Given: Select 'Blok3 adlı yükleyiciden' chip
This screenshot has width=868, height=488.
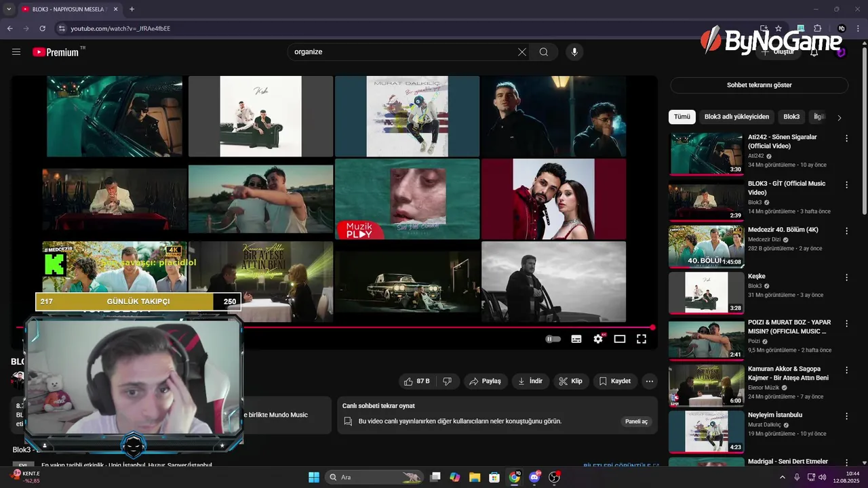Looking at the screenshot, I should click(x=737, y=117).
